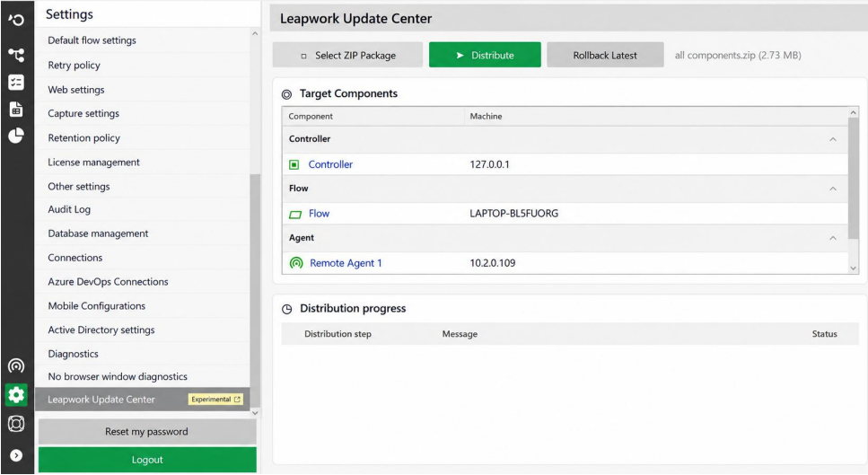Click settings list scroll-up arrow
The height and width of the screenshot is (475, 868).
[255, 34]
